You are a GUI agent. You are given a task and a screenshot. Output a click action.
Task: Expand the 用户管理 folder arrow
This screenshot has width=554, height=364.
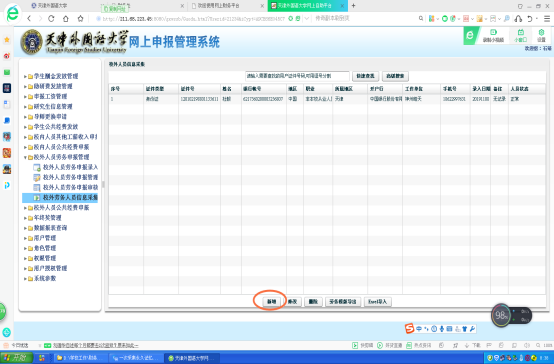tap(25, 239)
